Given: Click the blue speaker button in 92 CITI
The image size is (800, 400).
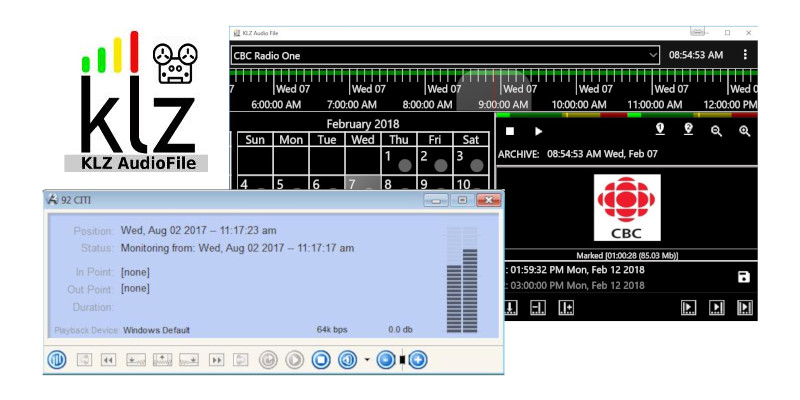Looking at the screenshot, I should coord(347,360).
